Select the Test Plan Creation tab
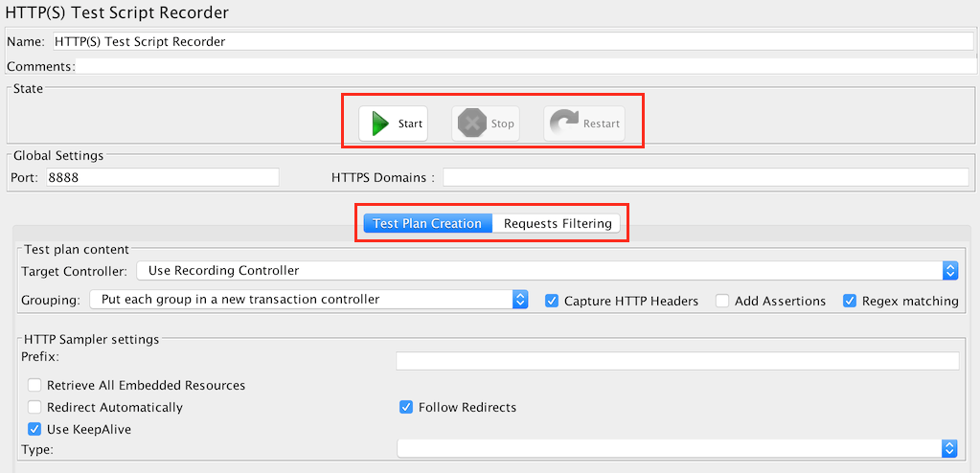 click(x=427, y=223)
